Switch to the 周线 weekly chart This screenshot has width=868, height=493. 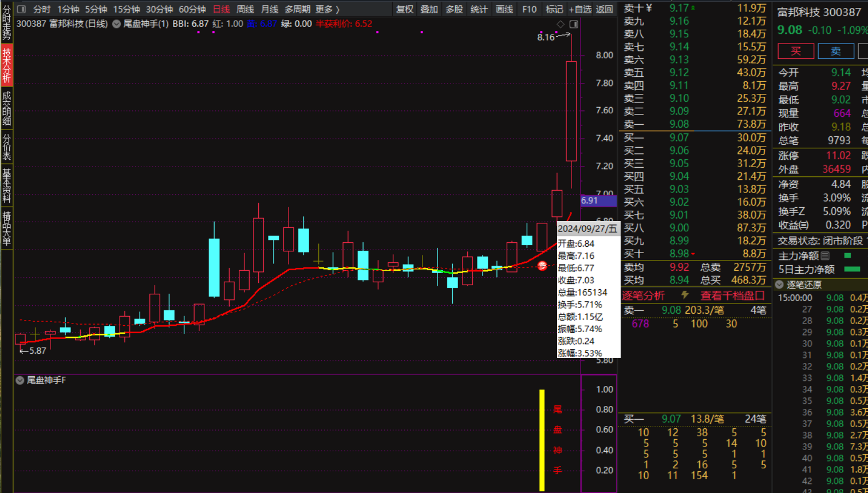(245, 9)
